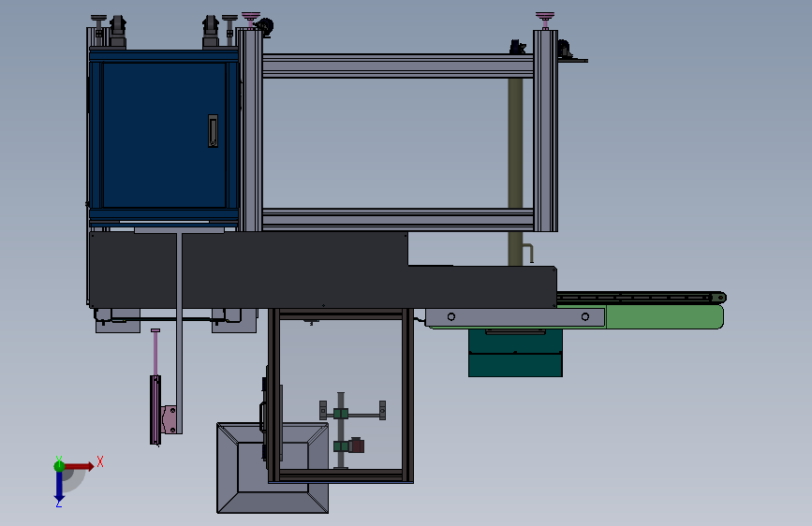The height and width of the screenshot is (526, 812).
Task: Select the blue cabinet door panel
Action: coord(164,135)
